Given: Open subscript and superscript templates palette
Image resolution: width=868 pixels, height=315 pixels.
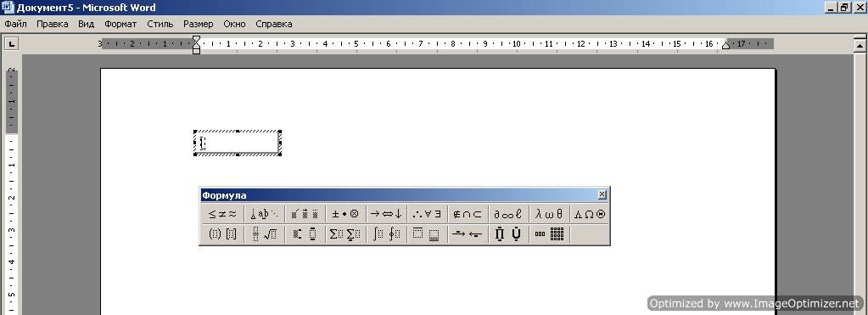Looking at the screenshot, I should click(305, 234).
